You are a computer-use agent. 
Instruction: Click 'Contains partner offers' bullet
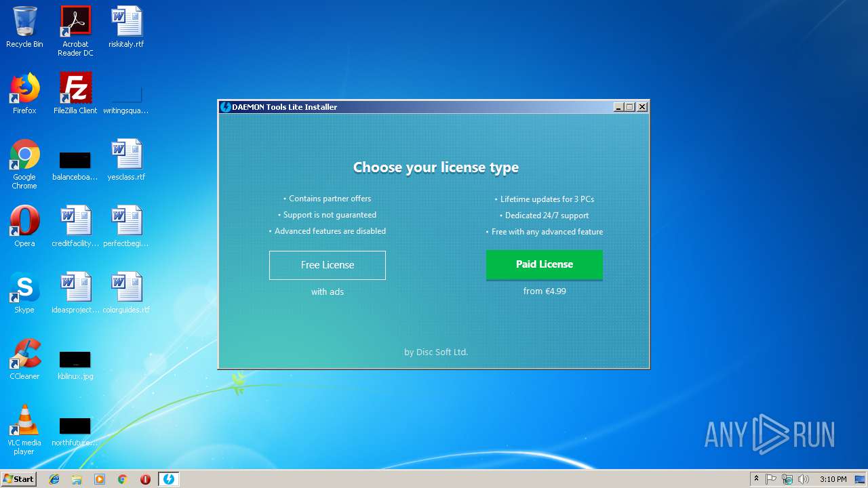[327, 199]
